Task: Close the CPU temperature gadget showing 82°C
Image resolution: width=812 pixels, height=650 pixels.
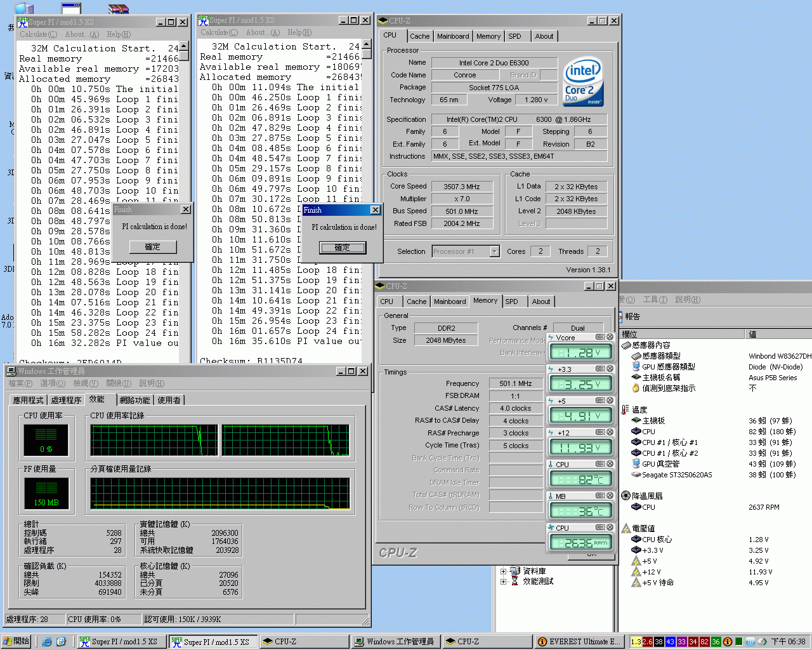Action: (610, 464)
